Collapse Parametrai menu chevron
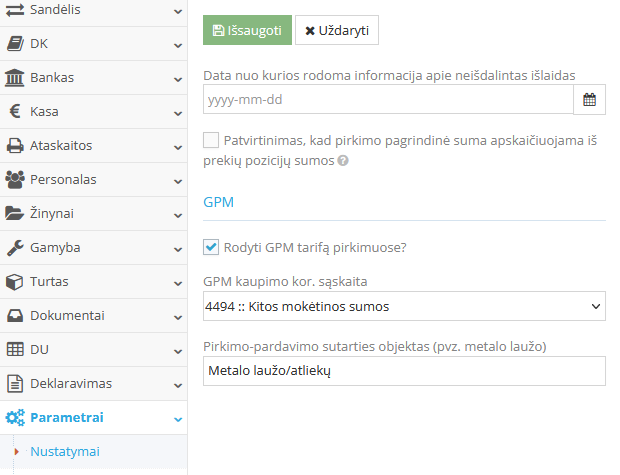 178,420
